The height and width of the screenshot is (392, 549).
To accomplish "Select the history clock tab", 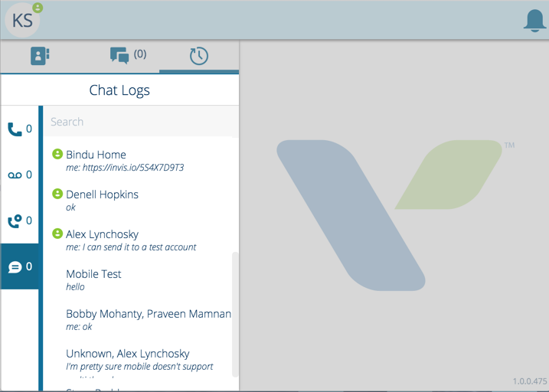I will 199,56.
